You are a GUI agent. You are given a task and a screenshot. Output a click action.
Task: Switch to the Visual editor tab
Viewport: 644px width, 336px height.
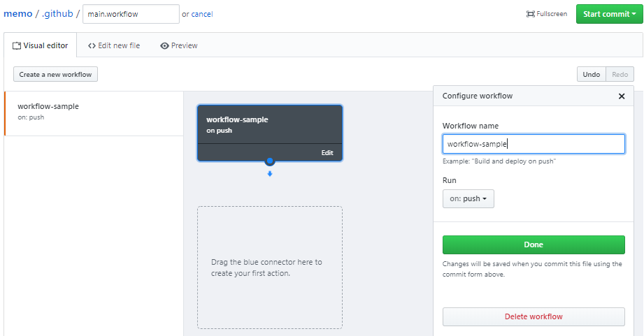pyautogui.click(x=41, y=45)
